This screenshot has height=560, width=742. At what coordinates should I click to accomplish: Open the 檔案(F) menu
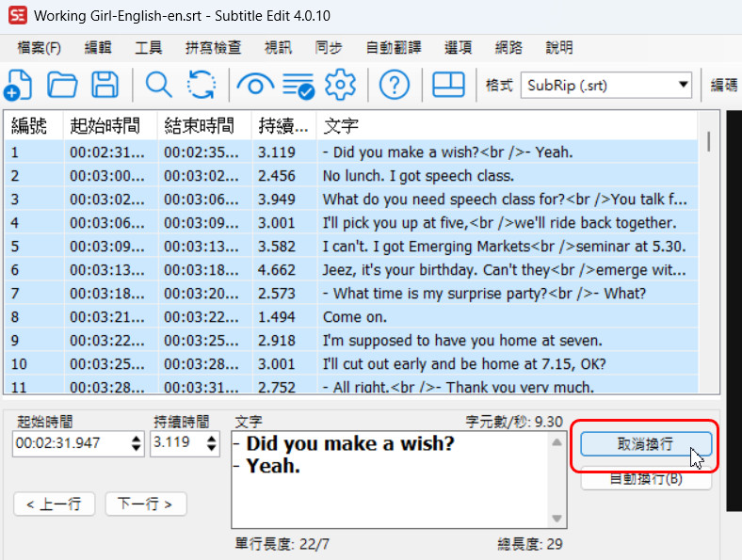(40, 48)
